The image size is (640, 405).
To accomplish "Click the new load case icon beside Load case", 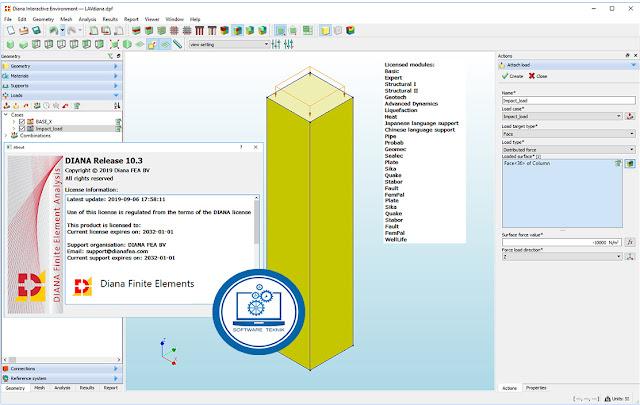I will (630, 116).
